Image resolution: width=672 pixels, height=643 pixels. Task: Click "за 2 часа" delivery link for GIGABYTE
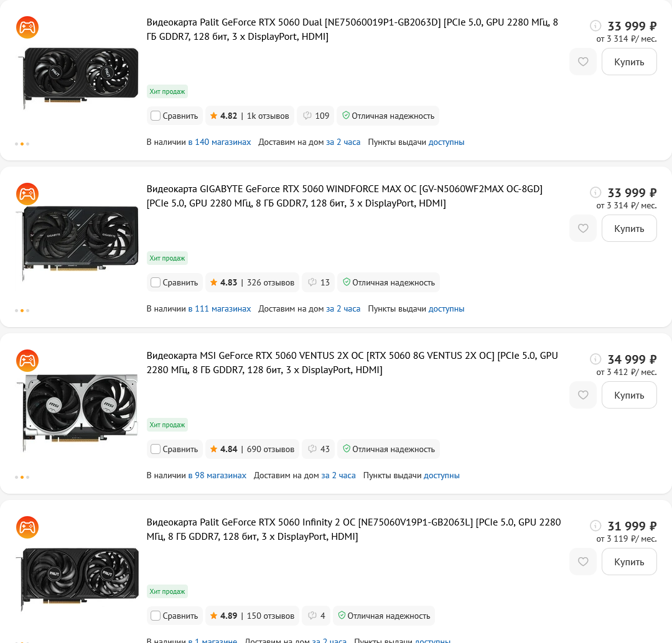point(343,308)
